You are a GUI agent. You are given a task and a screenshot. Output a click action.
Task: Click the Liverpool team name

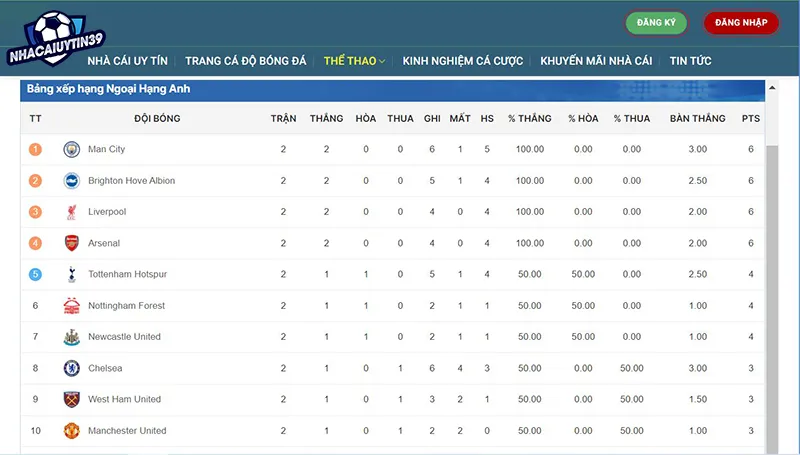107,212
